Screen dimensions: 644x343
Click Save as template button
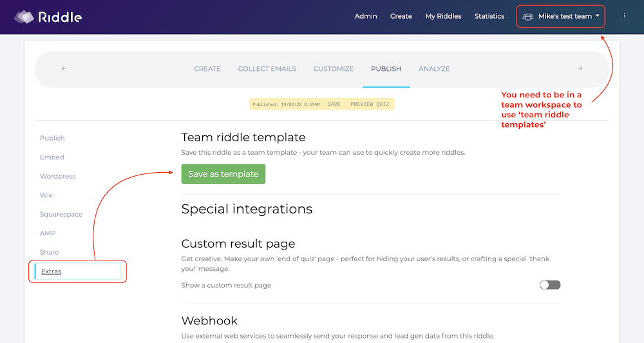[x=223, y=174]
